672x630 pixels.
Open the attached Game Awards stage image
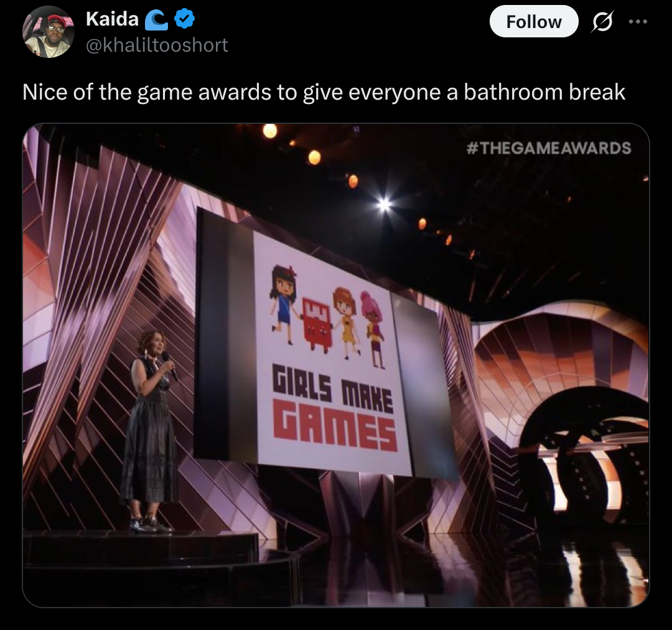point(336,365)
